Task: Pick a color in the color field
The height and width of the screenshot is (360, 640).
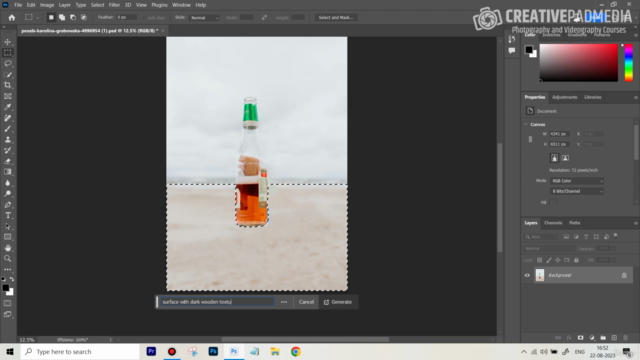Action: point(579,62)
